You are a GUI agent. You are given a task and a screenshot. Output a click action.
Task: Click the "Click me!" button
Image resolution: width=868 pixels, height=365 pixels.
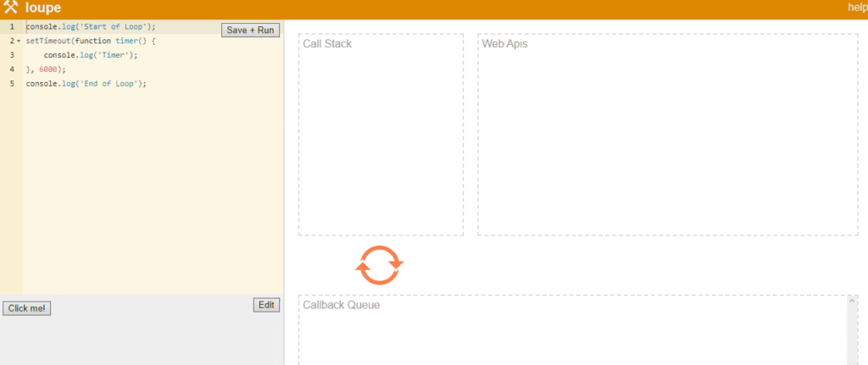[27, 308]
